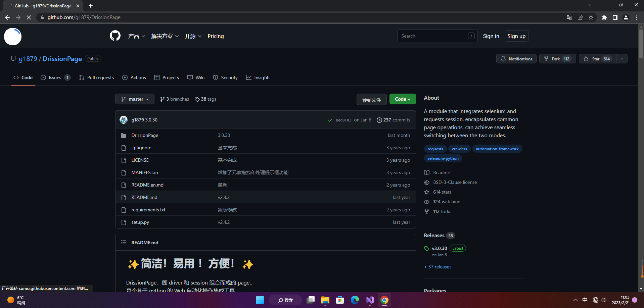Click the share icon in the address bar
This screenshot has height=308, width=644.
(581, 17)
